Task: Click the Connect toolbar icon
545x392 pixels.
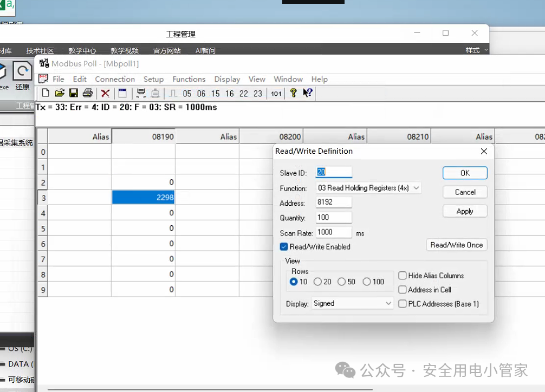Action: tap(141, 93)
